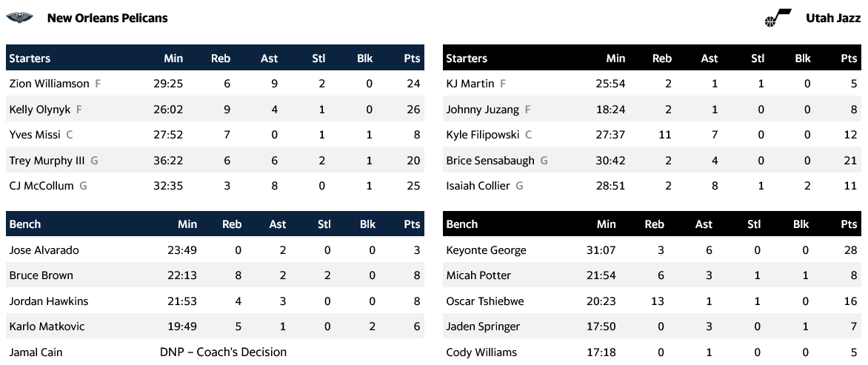Screen dimensions: 868x365
Task: Click Kyle Filipowski's name
Action: tap(483, 135)
